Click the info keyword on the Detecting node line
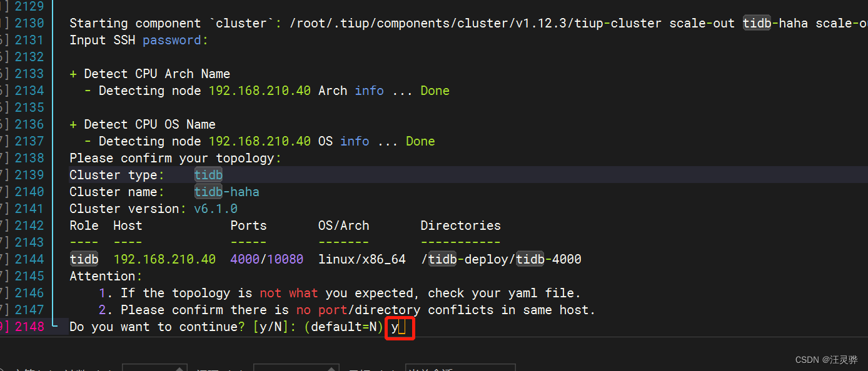This screenshot has height=371, width=868. click(369, 90)
